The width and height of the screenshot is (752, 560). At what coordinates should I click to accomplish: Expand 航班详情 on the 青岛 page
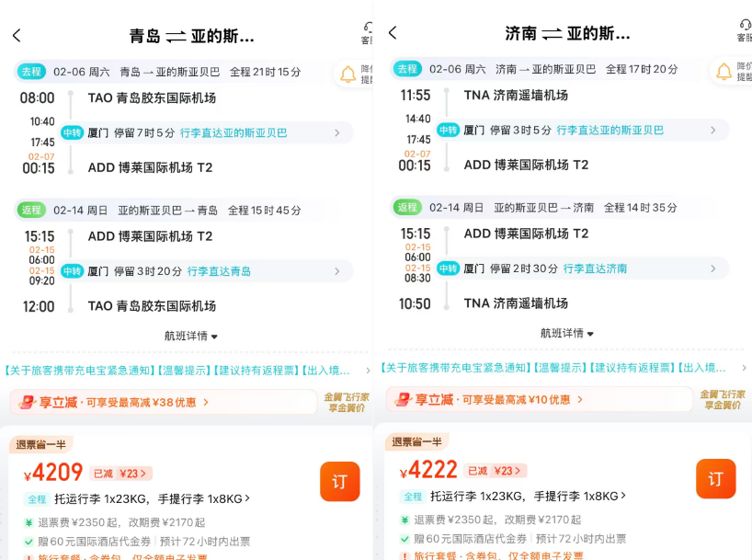[x=191, y=336]
